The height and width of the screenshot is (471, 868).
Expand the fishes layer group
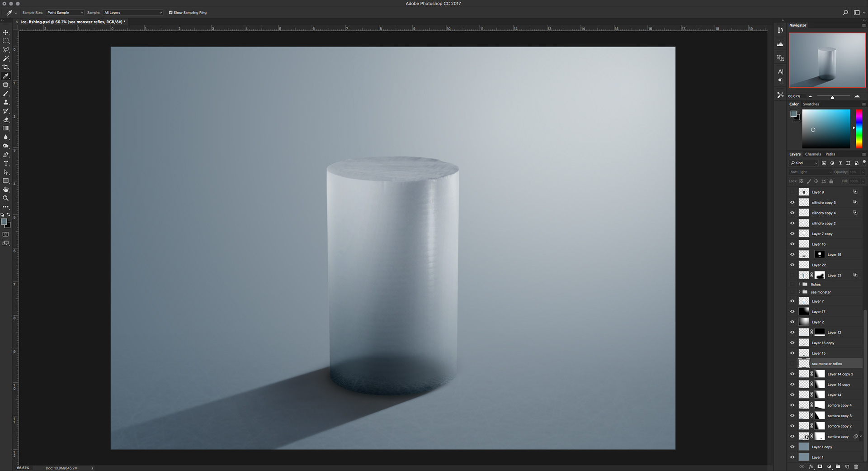[x=799, y=284]
